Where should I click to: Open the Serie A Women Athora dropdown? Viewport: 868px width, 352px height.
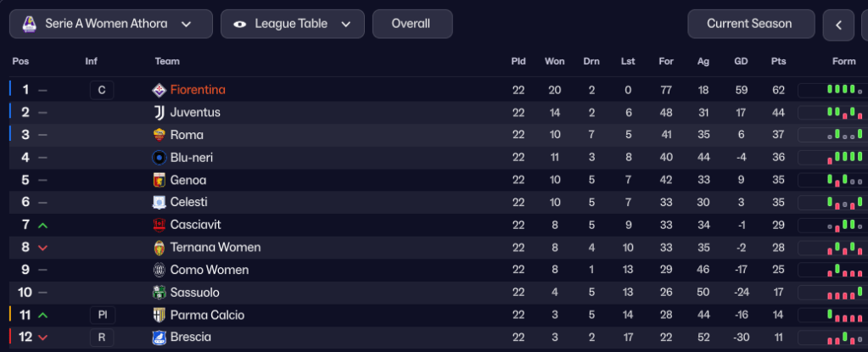(111, 24)
